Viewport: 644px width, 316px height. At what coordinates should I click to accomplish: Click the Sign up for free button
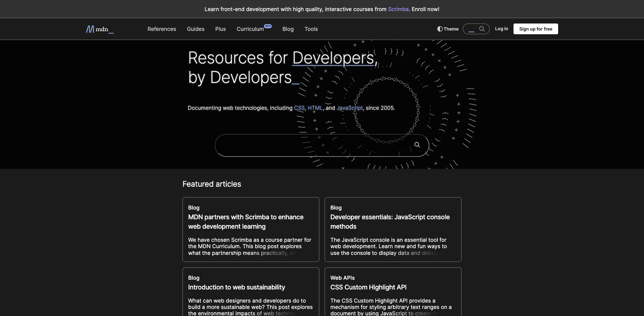(535, 29)
